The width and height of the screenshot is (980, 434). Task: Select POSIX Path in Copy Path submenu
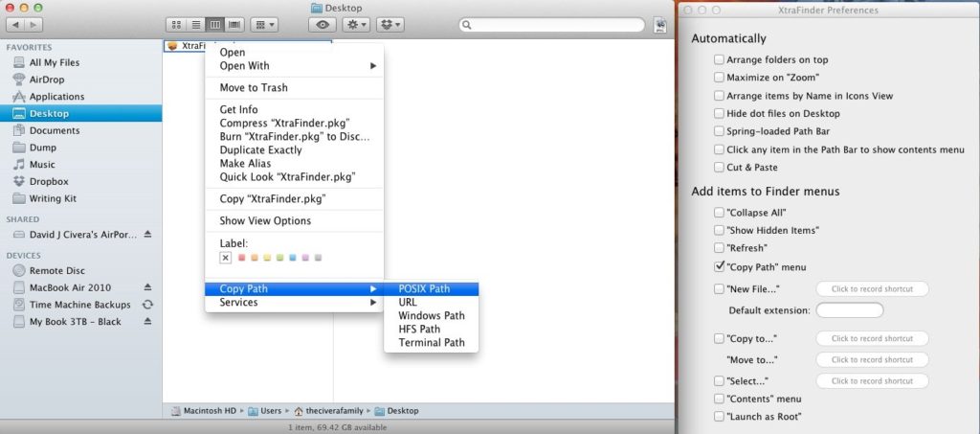click(432, 289)
